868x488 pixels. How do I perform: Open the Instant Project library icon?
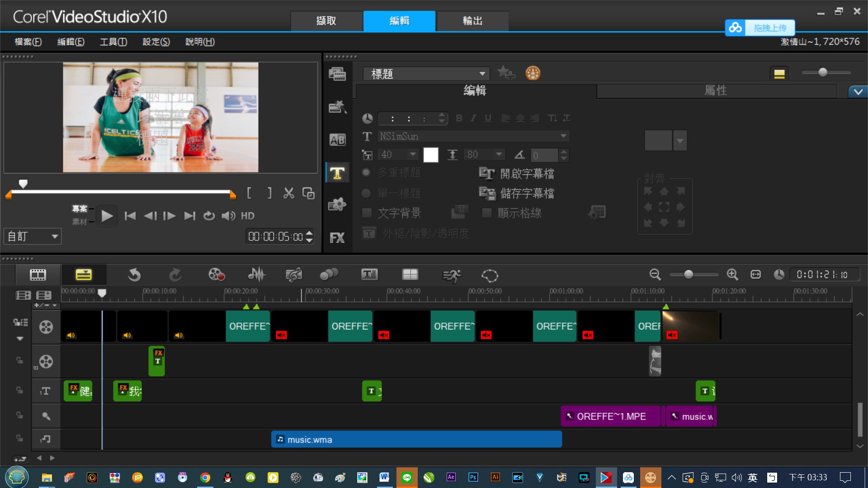click(x=337, y=107)
